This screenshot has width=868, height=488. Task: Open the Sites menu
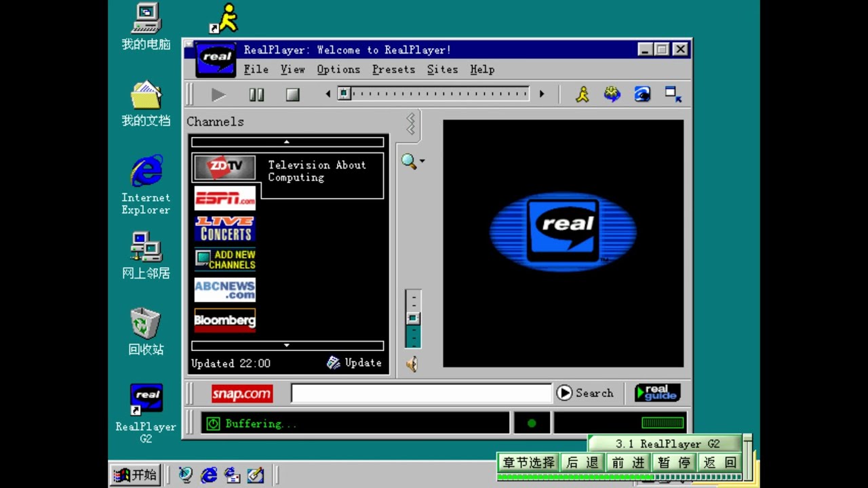[442, 69]
